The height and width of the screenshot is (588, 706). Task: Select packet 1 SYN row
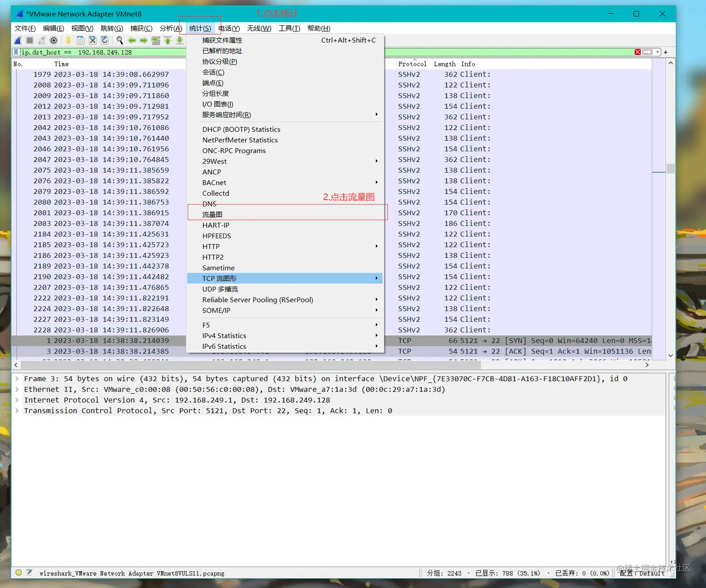pos(332,341)
